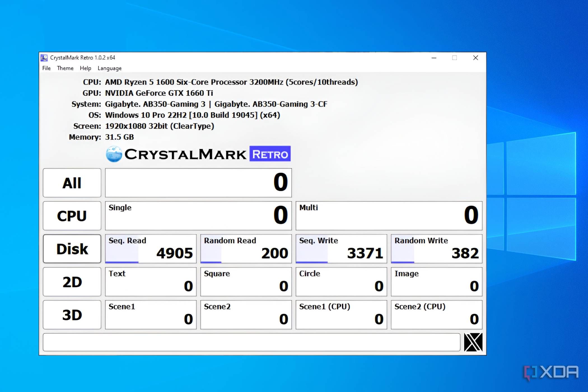Click the X (Twitter) share icon

[x=473, y=342]
